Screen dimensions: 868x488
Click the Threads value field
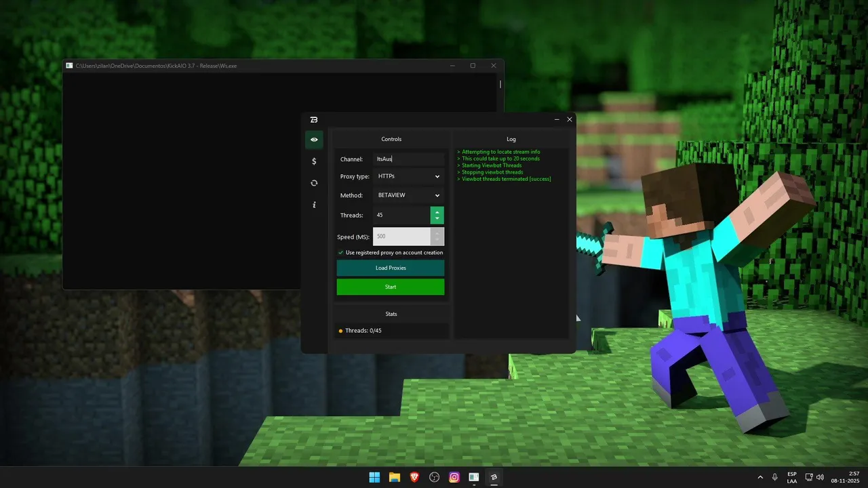click(401, 215)
